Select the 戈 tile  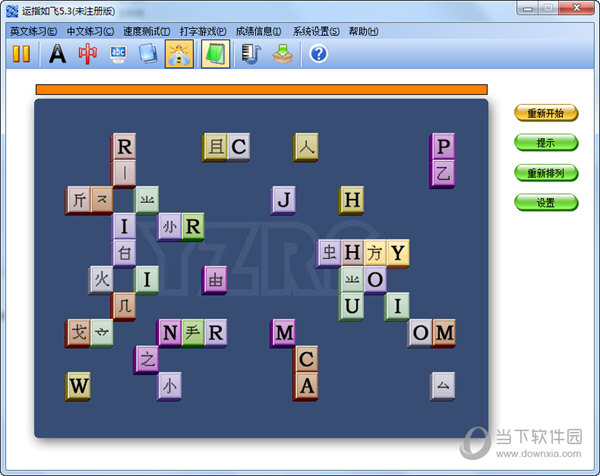pos(78,333)
